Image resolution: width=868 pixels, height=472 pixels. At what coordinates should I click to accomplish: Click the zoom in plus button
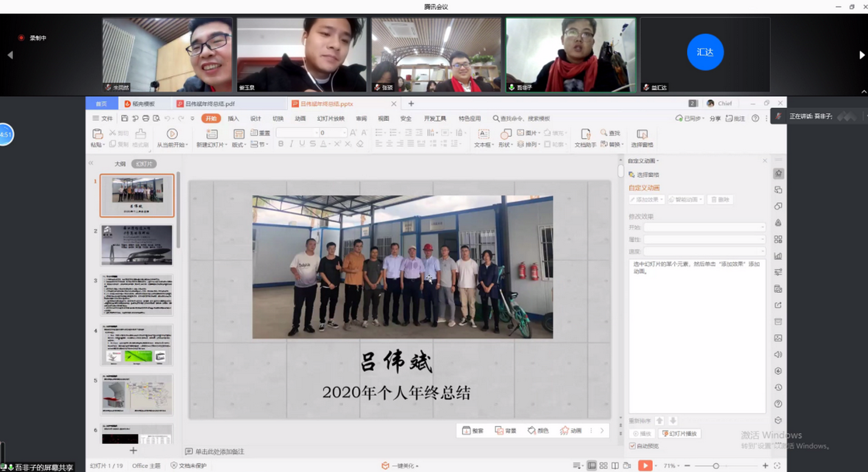pyautogui.click(x=765, y=466)
